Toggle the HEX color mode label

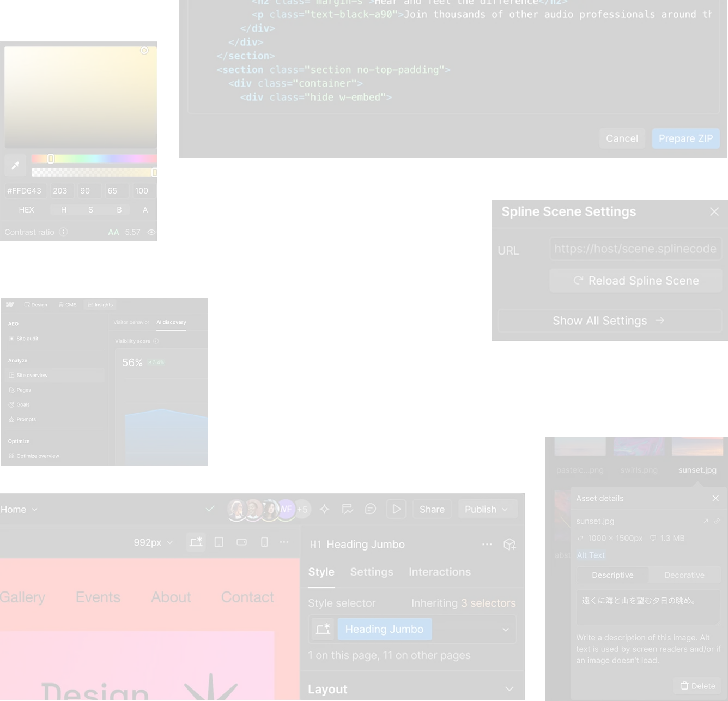26,210
